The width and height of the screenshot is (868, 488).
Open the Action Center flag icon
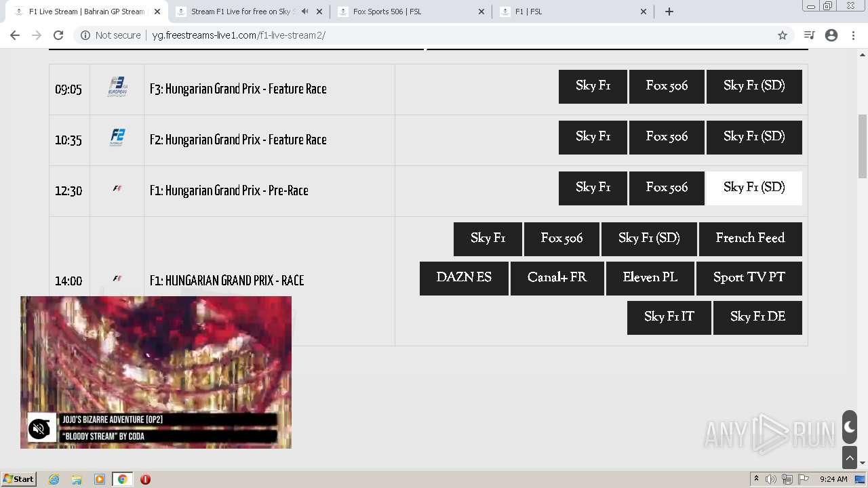click(804, 479)
